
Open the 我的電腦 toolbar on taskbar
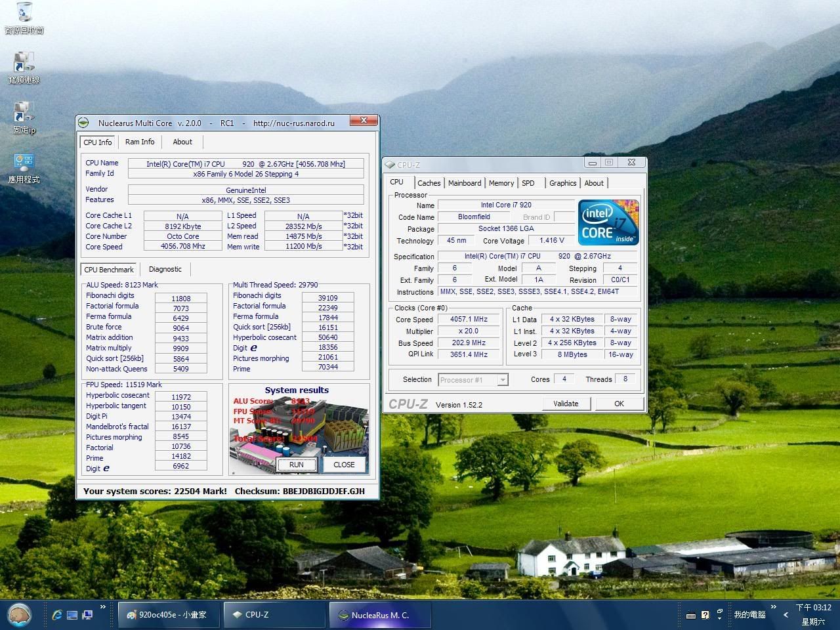tap(749, 615)
